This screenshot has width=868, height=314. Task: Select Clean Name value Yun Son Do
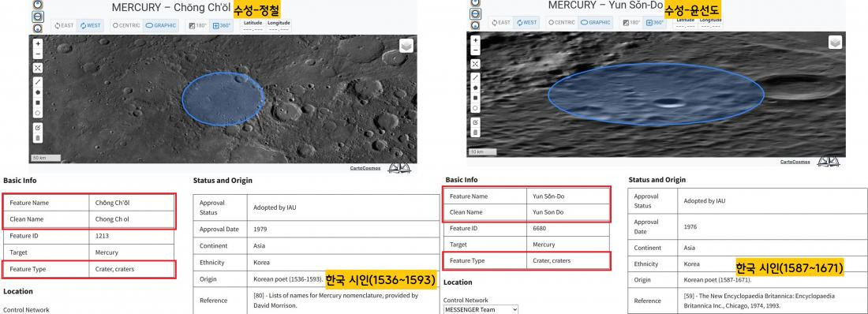(x=548, y=212)
